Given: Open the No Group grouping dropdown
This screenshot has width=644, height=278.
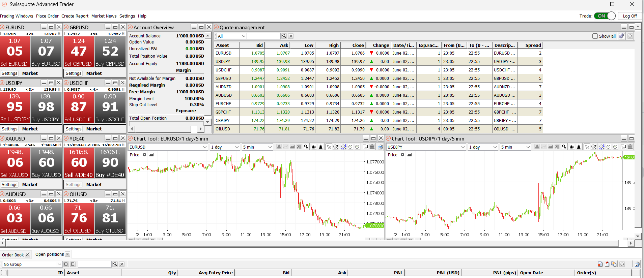Looking at the screenshot, I should (x=32, y=264).
